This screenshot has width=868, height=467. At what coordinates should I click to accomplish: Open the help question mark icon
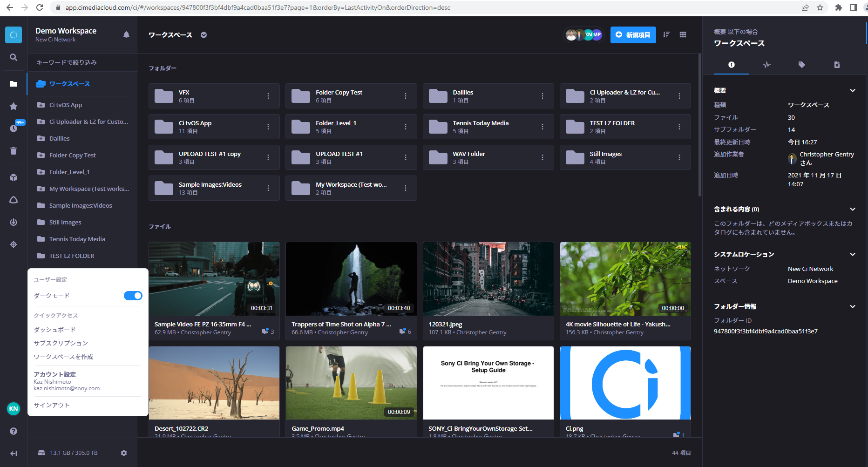(x=14, y=431)
